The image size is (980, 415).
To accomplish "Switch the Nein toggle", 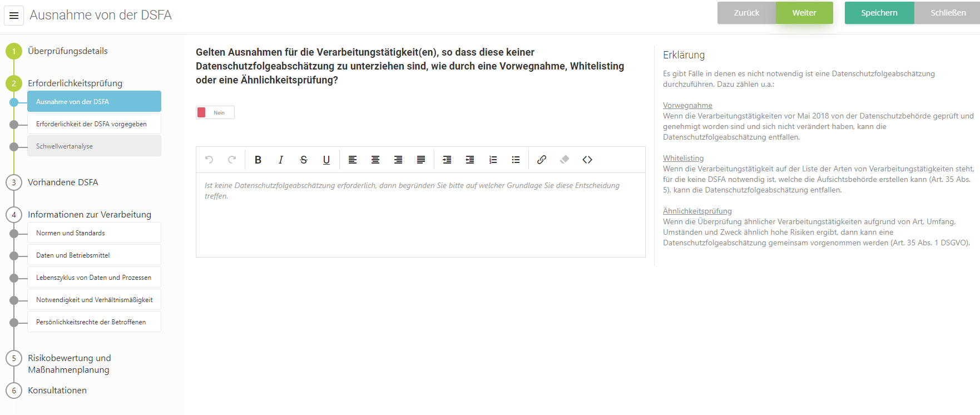I will click(215, 112).
